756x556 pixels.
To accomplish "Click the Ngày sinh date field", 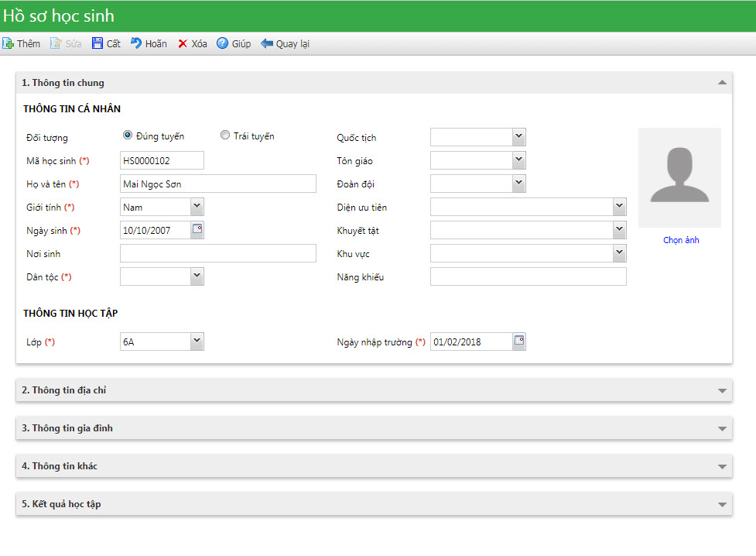I will pos(156,230).
